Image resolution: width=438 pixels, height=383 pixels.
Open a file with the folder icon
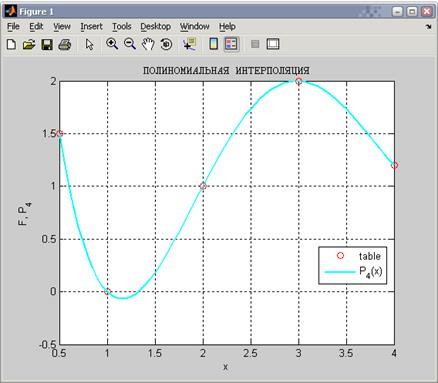click(29, 44)
